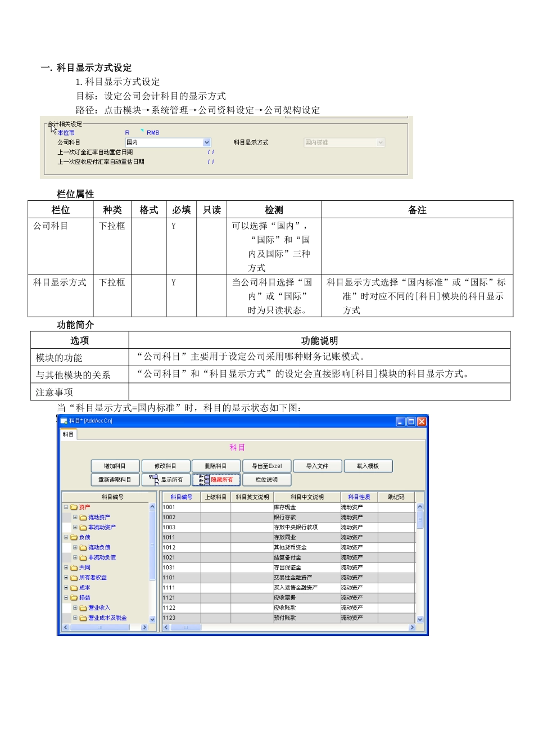Image resolution: width=534 pixels, height=756 pixels.
Task: Click the 重新读取科目 button
Action: click(x=115, y=480)
